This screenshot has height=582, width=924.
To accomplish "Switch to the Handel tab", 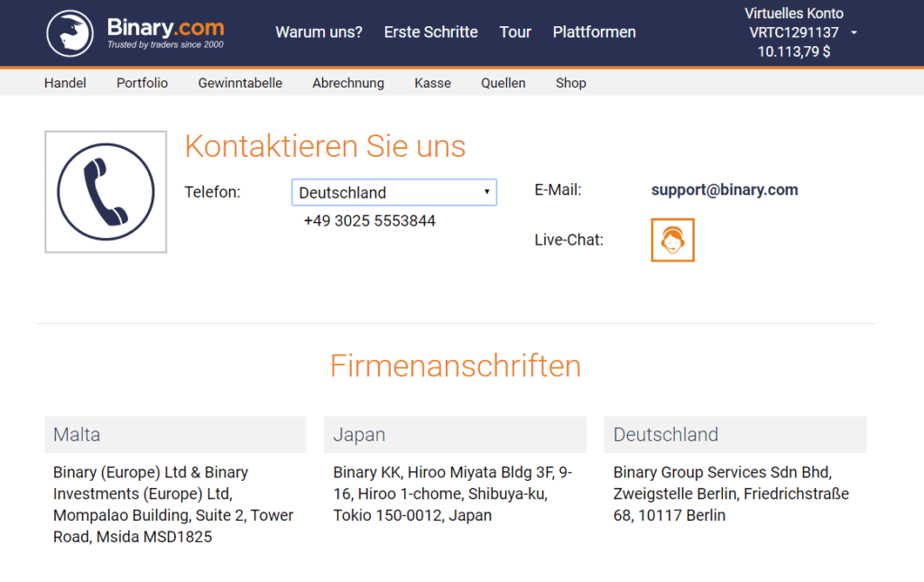I will (65, 83).
